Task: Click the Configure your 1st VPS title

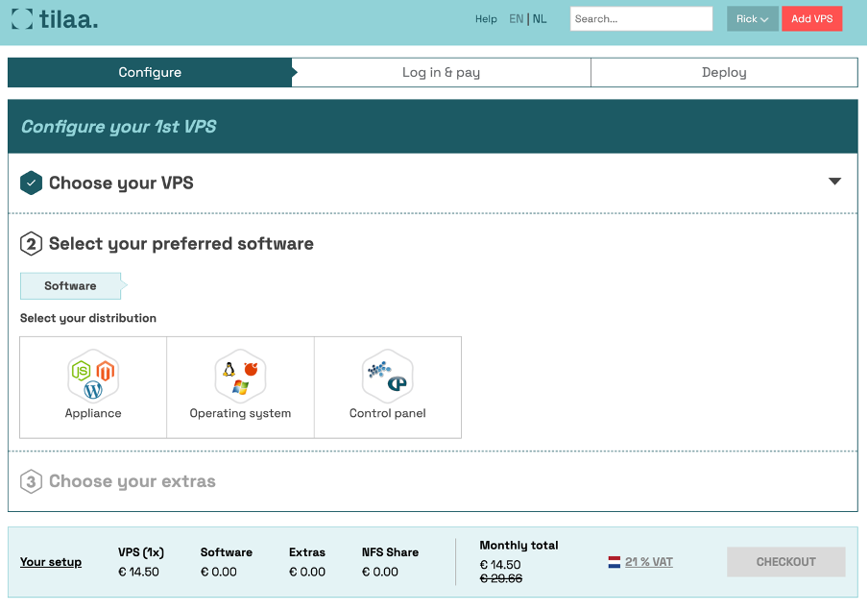Action: click(118, 126)
